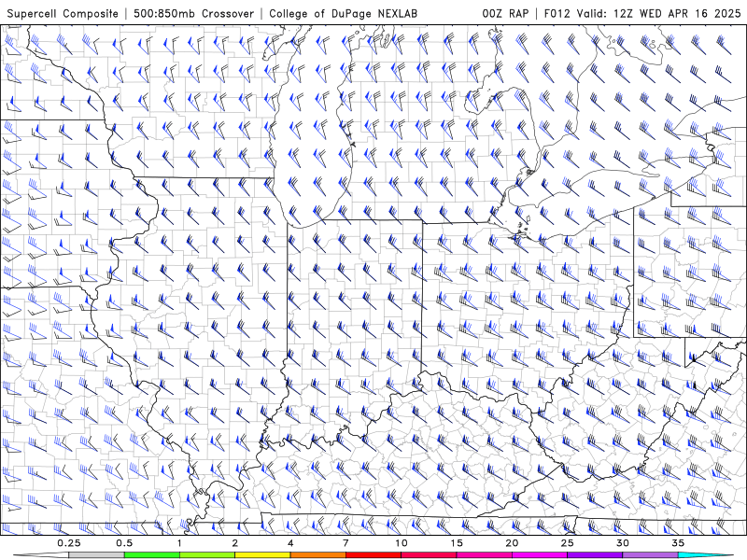Click the 'Supercell Composite' title text

[63, 14]
